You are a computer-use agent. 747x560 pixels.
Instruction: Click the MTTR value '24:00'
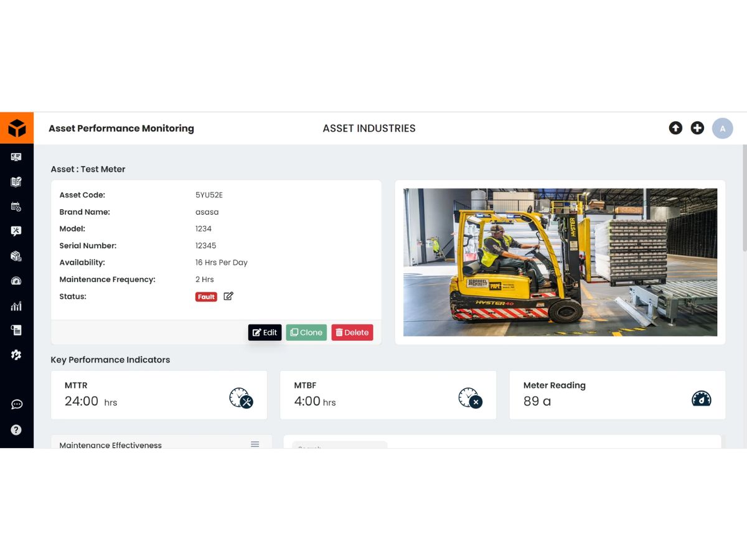click(x=82, y=401)
